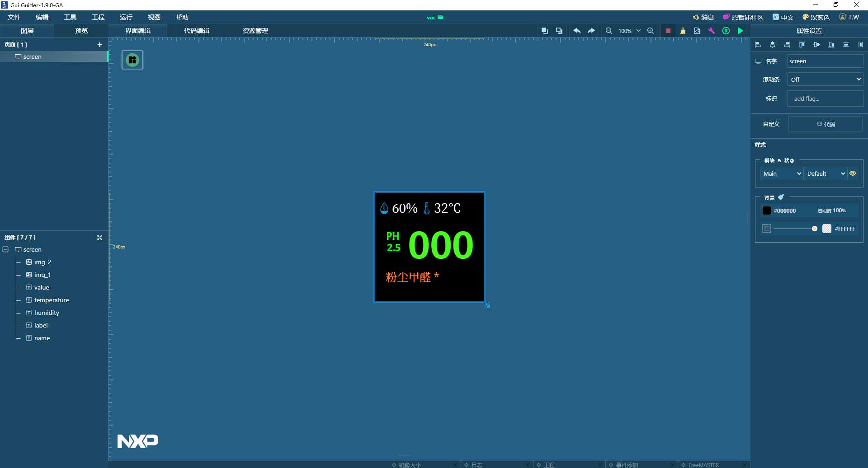Zoom in using the magnifier plus icon
Screen dimensions: 868x468
click(651, 31)
